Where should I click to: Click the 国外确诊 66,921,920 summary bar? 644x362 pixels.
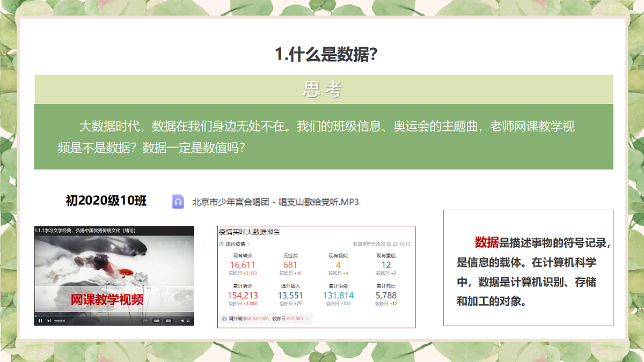(x=266, y=319)
